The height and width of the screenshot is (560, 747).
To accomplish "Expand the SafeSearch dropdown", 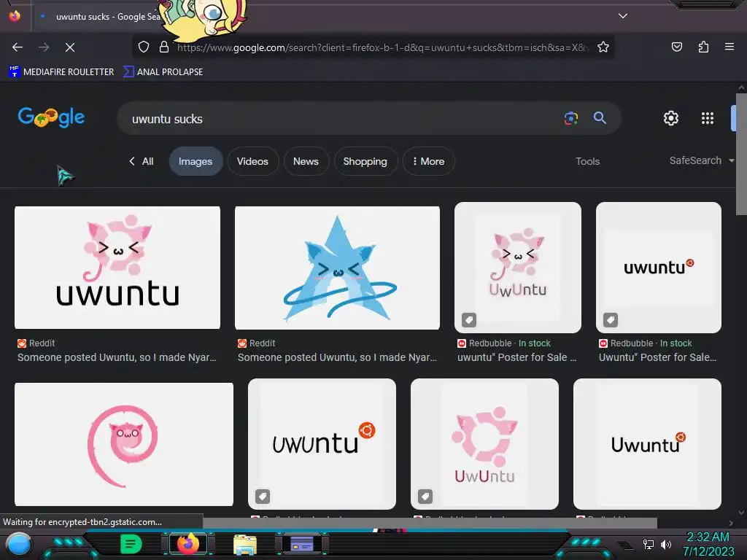I will 701,160.
